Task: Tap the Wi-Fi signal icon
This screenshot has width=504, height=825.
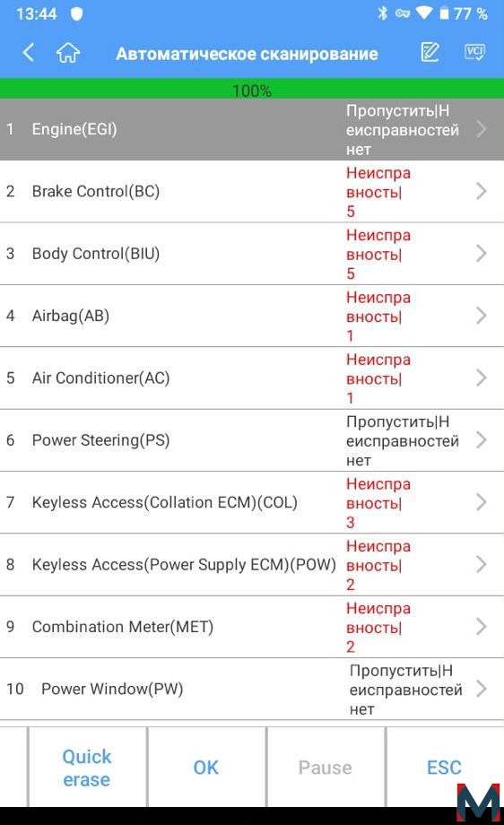Action: (x=423, y=13)
